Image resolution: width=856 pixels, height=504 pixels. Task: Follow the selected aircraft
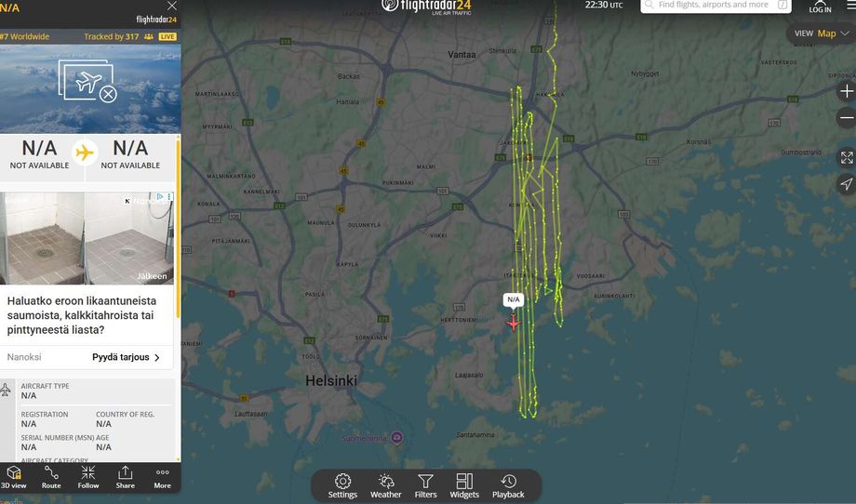coord(87,477)
